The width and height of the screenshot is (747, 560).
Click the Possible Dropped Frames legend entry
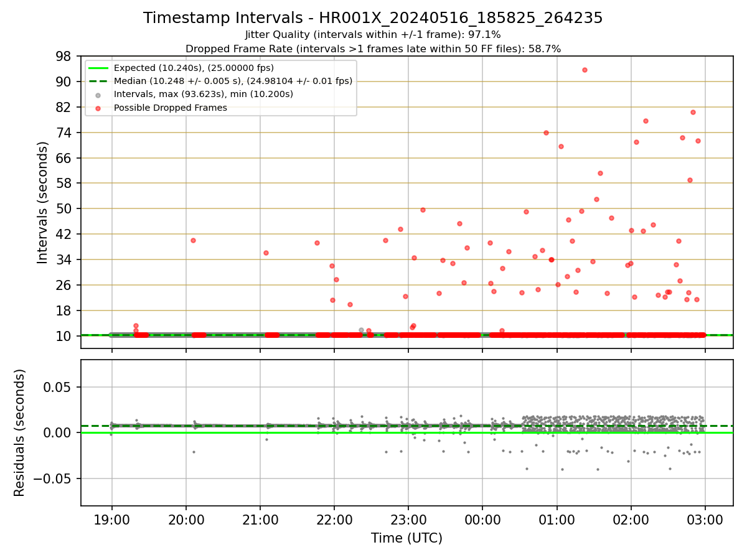tap(170, 108)
